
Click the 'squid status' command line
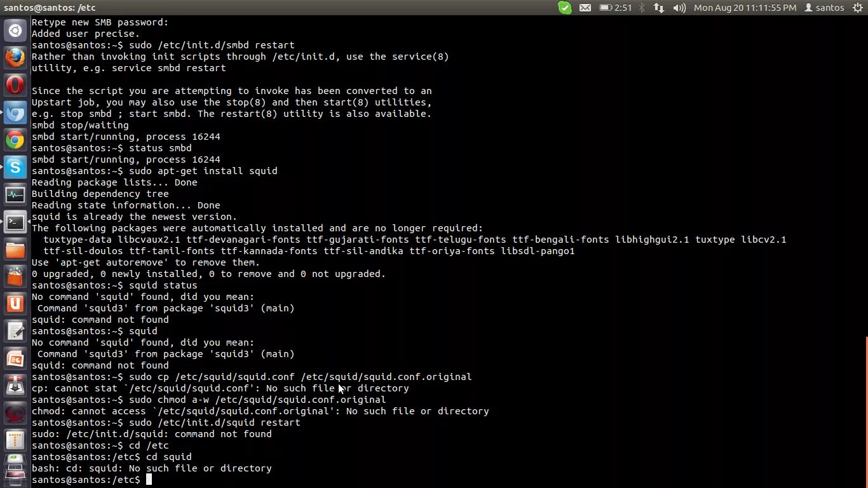[114, 285]
